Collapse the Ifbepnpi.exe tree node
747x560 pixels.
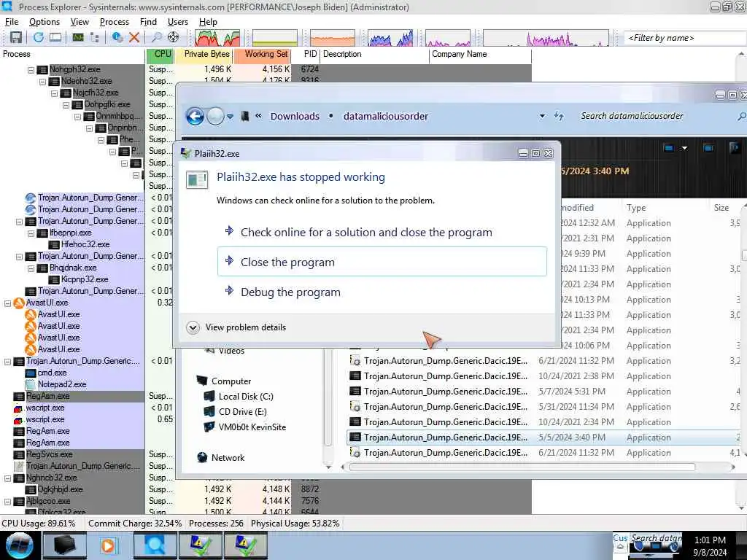click(31, 233)
